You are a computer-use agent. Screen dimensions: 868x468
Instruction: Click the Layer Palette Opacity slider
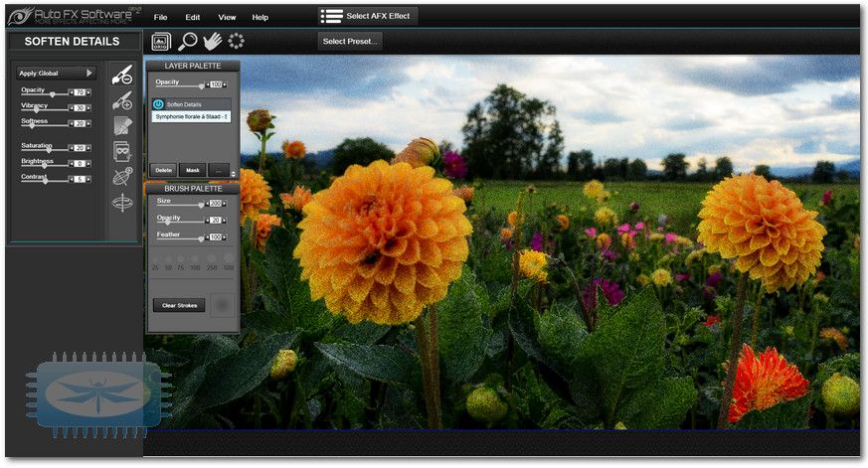point(181,86)
